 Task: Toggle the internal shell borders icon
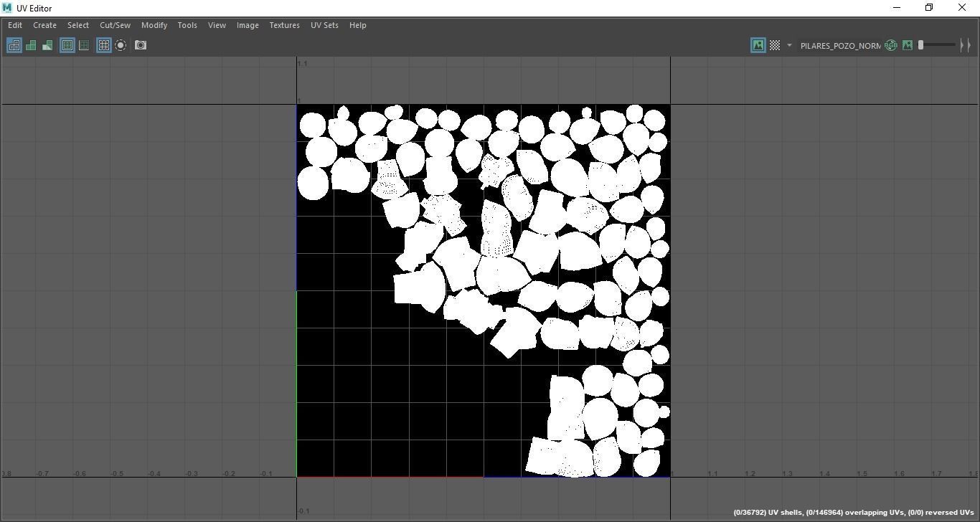[84, 45]
